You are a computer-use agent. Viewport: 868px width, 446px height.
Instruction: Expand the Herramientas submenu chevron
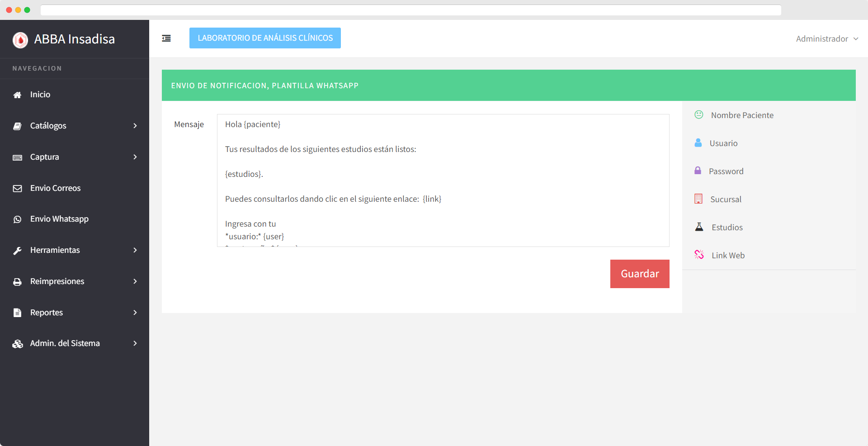pyautogui.click(x=135, y=250)
